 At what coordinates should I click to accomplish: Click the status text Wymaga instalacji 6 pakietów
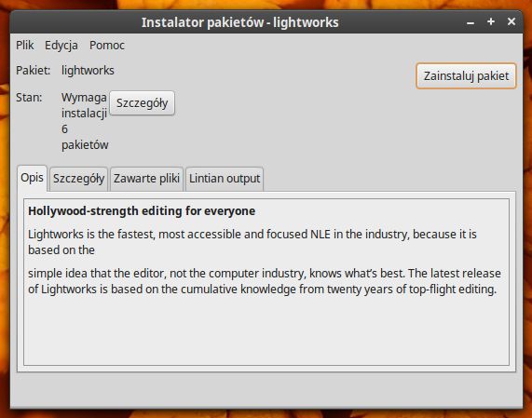tap(85, 121)
